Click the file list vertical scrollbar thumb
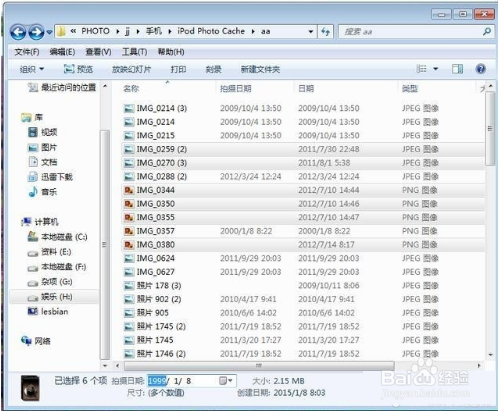The height and width of the screenshot is (411, 498). click(x=490, y=129)
